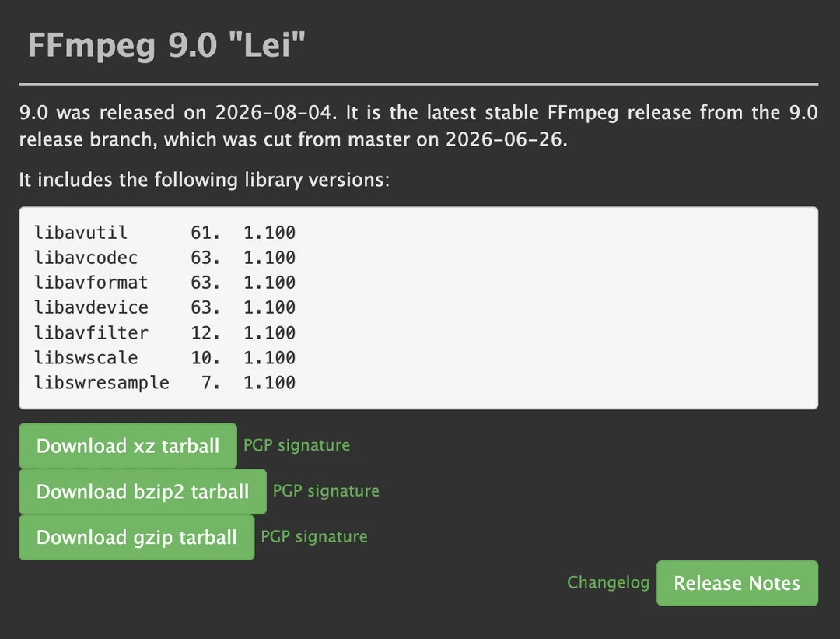This screenshot has height=639, width=840.
Task: Open PGP signature for bzip2 tarball
Action: tap(326, 490)
